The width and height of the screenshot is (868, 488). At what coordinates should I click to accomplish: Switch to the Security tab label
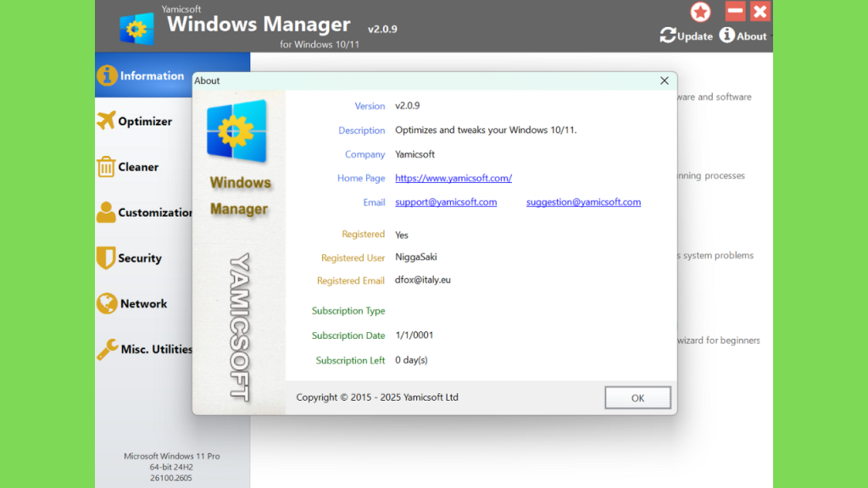pyautogui.click(x=140, y=258)
